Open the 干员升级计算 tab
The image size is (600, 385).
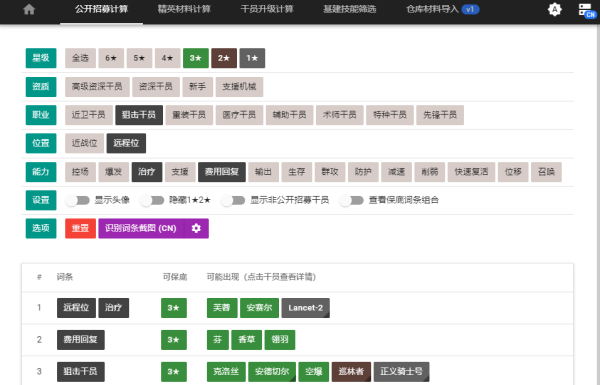pos(267,9)
